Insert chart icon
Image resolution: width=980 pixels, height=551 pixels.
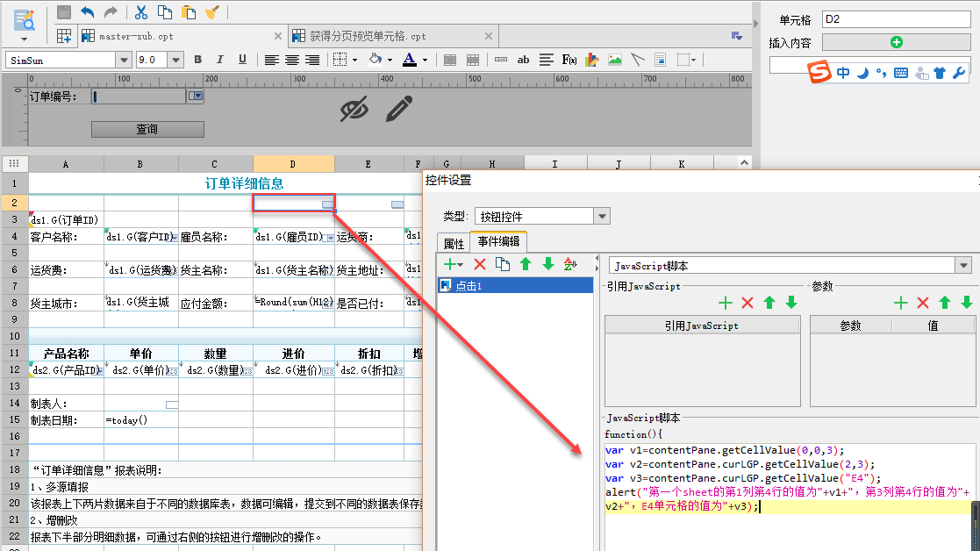(592, 60)
